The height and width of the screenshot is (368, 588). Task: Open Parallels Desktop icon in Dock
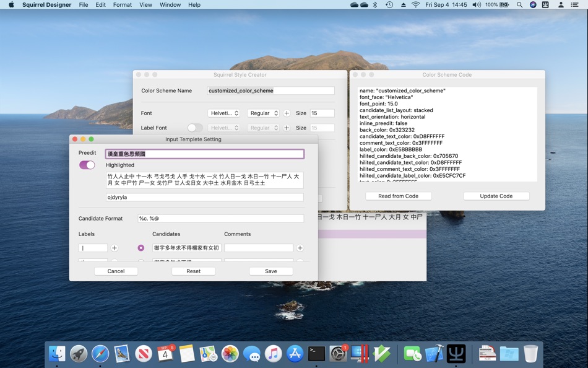point(360,353)
